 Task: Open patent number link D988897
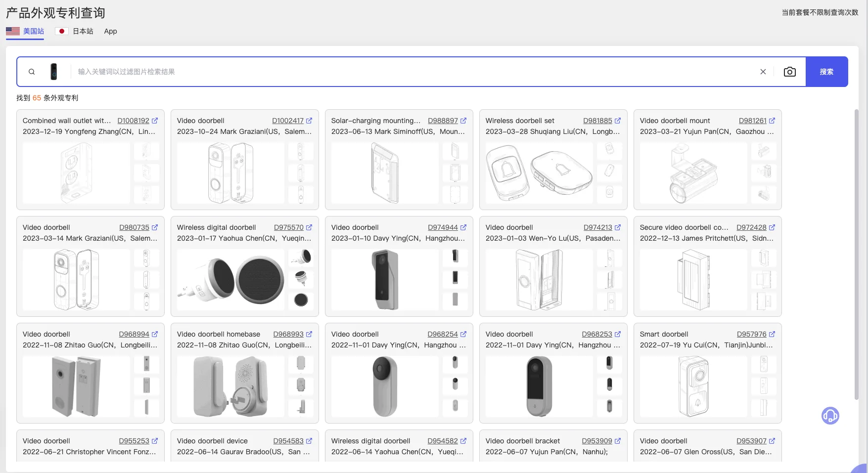[443, 121]
